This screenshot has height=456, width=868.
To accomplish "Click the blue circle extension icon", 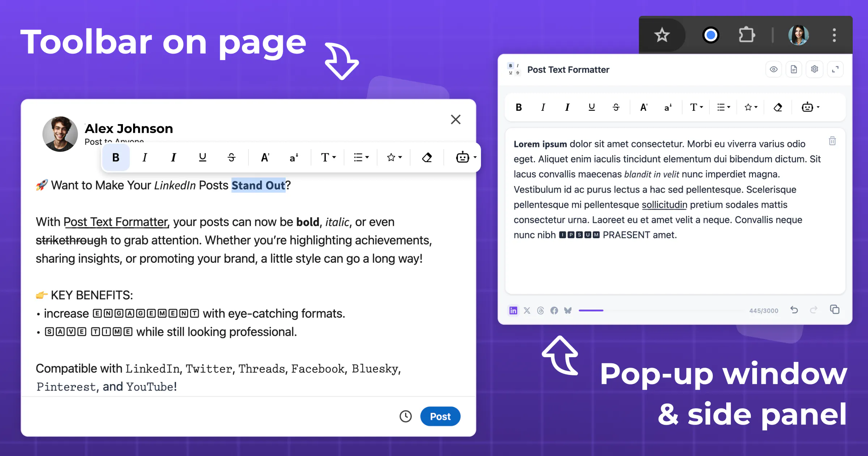I will coord(711,35).
